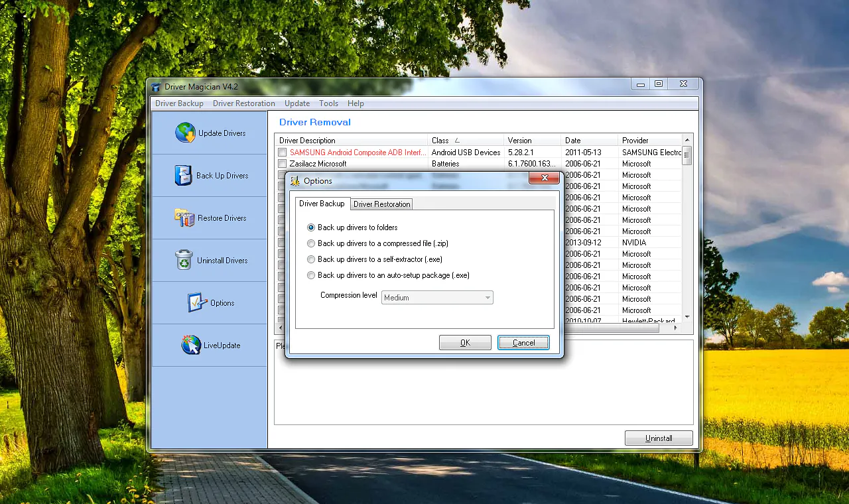
Task: Click the Driver Magician title bar icon
Action: click(x=157, y=87)
